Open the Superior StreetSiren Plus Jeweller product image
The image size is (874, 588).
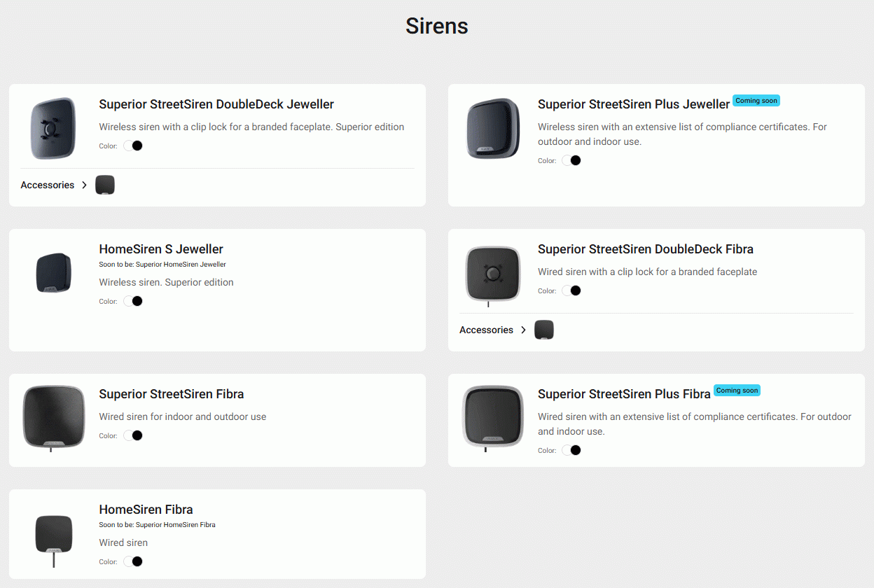coord(492,128)
